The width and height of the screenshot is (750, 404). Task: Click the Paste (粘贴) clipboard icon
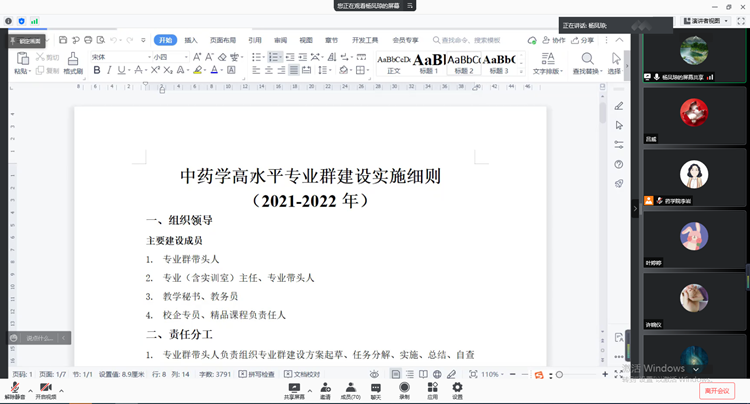(22, 59)
